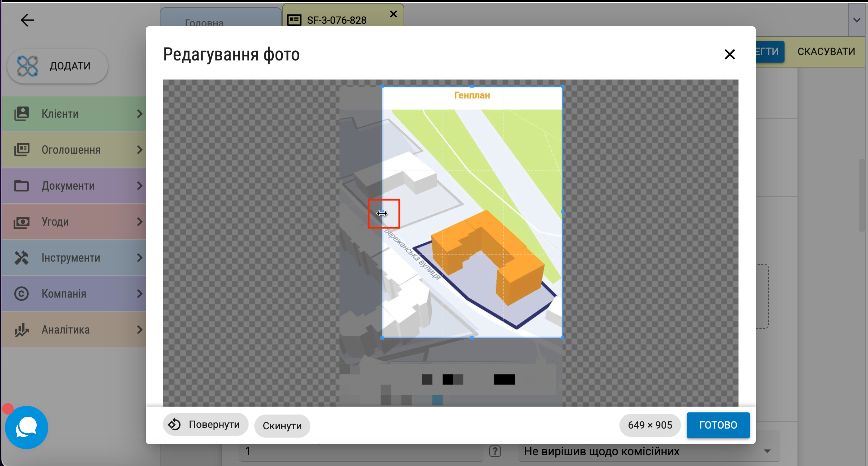Expand the Компанія chevron arrow
Screen dimensions: 868x466
pos(140,294)
